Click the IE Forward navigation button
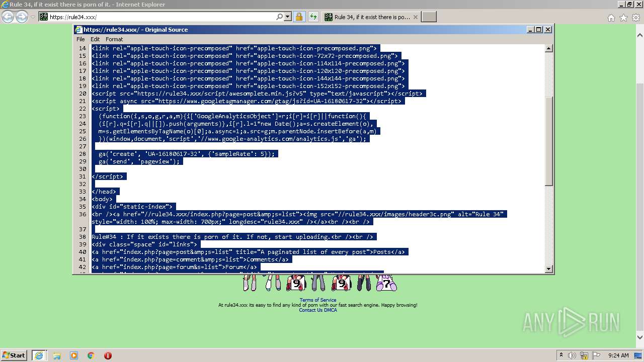 coord(22,17)
